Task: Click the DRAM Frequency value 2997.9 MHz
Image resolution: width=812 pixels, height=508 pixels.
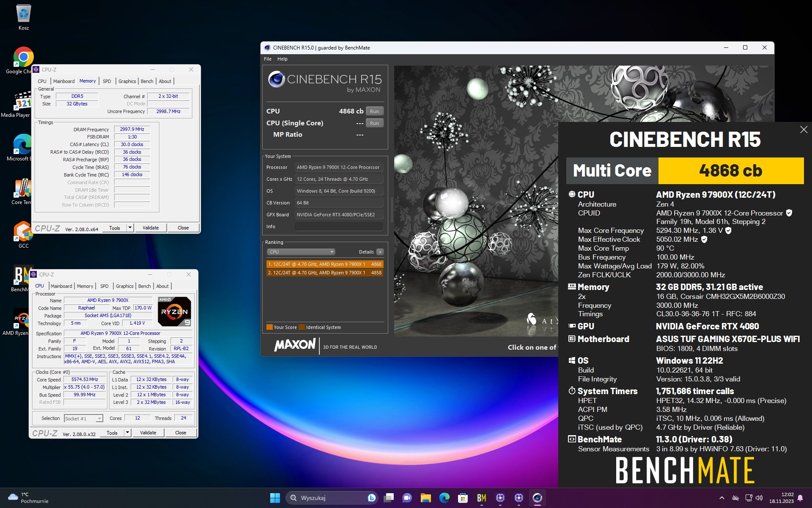Action: coord(132,130)
